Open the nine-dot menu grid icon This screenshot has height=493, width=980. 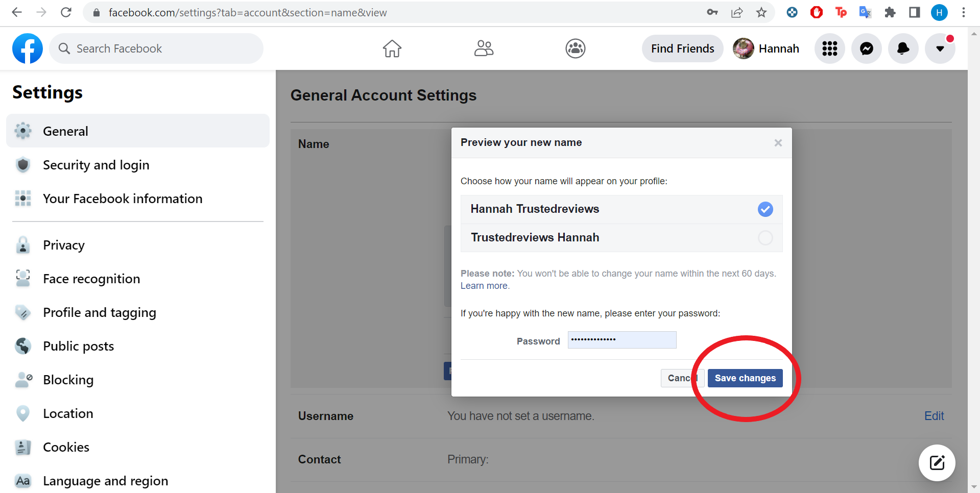pyautogui.click(x=829, y=49)
